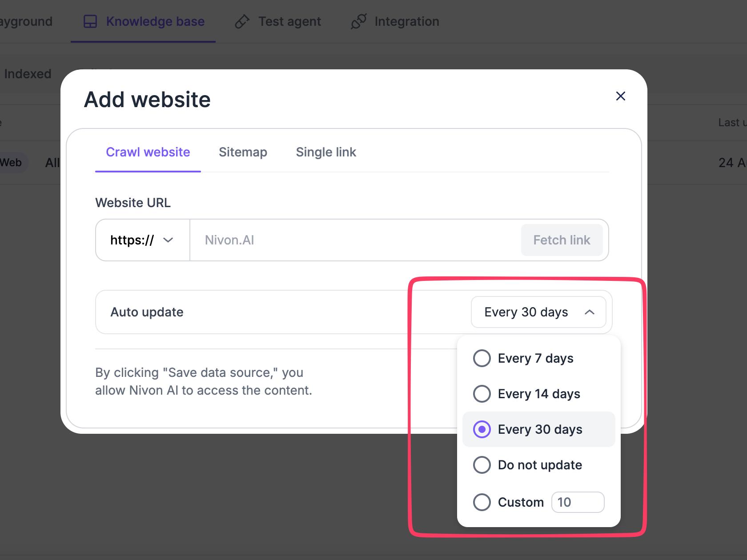
Task: Click the Auto update label
Action: click(x=147, y=312)
